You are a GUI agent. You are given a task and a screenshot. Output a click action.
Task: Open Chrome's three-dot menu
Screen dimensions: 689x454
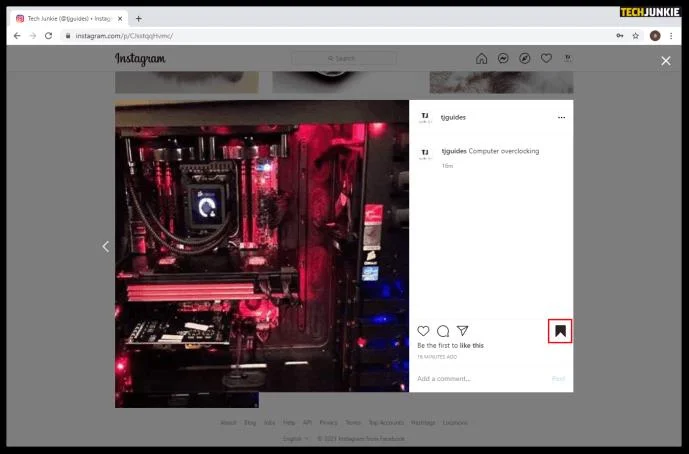671,36
